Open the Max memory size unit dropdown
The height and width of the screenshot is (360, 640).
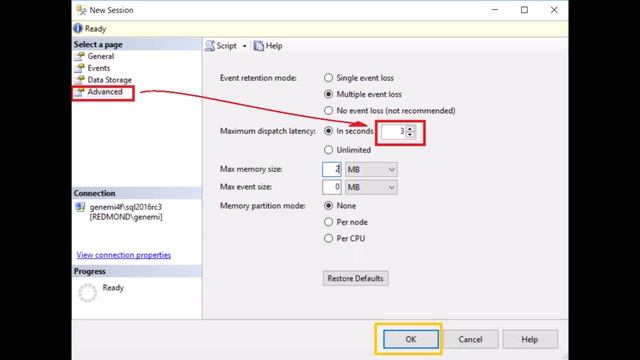click(x=371, y=169)
